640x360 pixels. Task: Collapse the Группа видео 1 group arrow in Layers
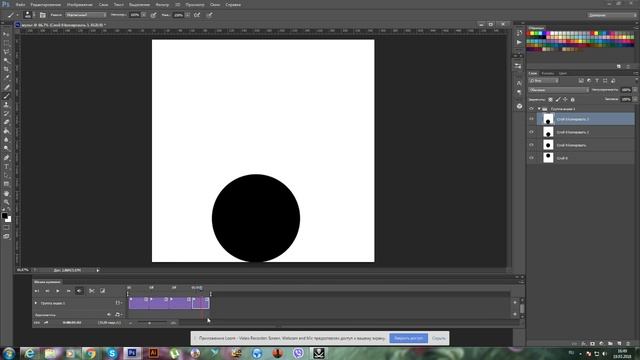[539, 109]
